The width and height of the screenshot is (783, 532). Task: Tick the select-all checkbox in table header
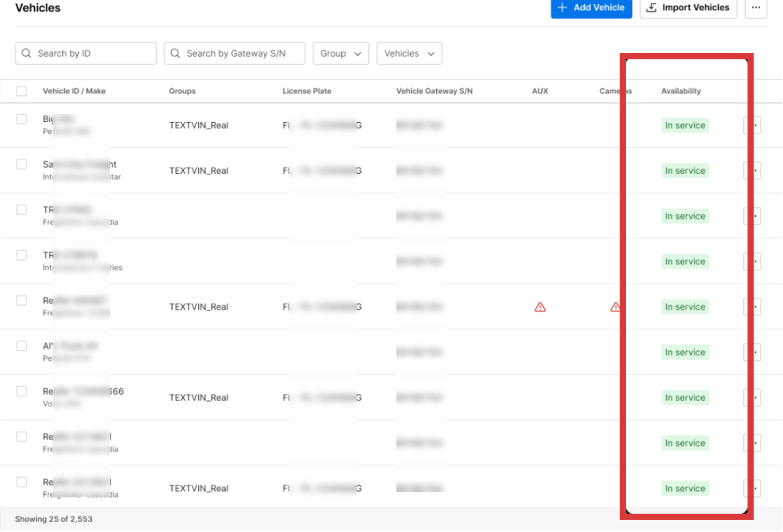[21, 91]
